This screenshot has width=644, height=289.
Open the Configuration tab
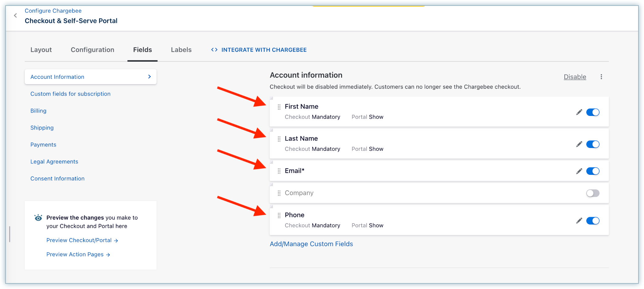click(x=92, y=50)
